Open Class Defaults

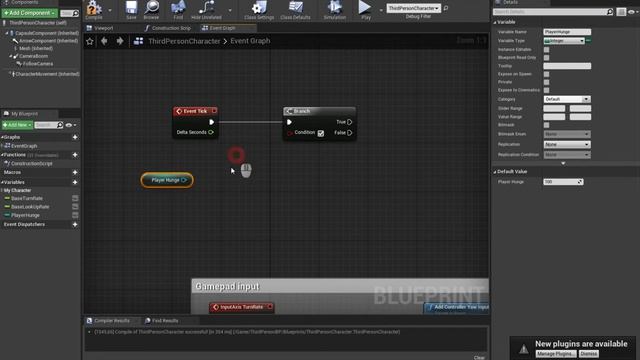click(295, 9)
